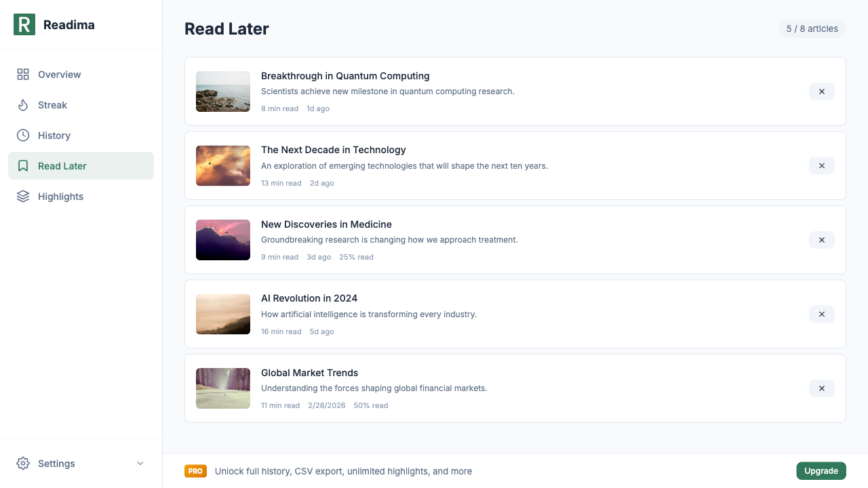Image resolution: width=868 pixels, height=488 pixels.
Task: Open the Breakthrough in Quantum Computing article
Action: tap(345, 75)
